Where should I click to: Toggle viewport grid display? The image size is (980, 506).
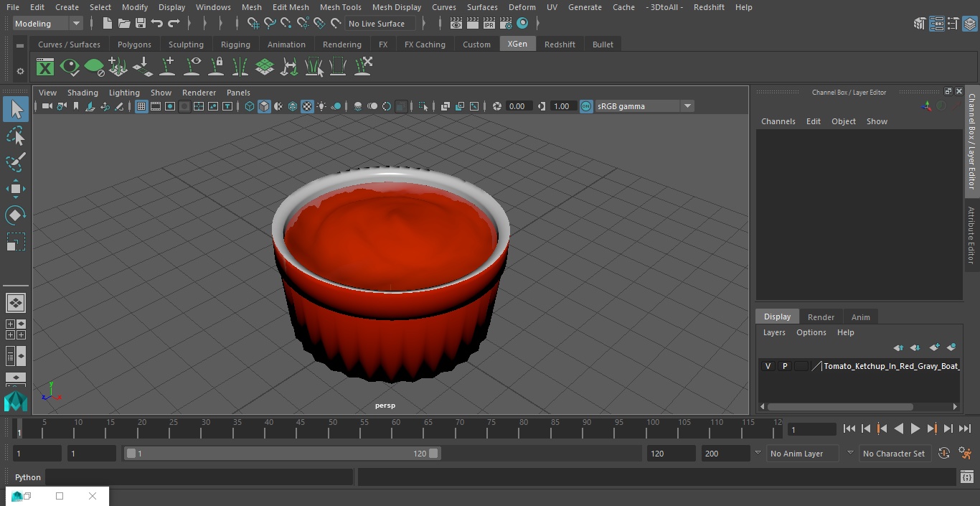coord(141,106)
